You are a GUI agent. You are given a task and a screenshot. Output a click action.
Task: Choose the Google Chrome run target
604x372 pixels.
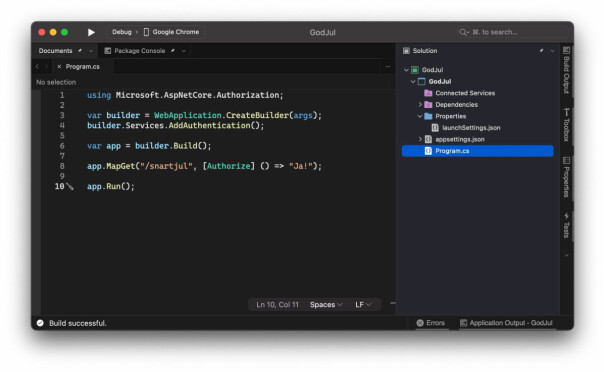click(176, 32)
